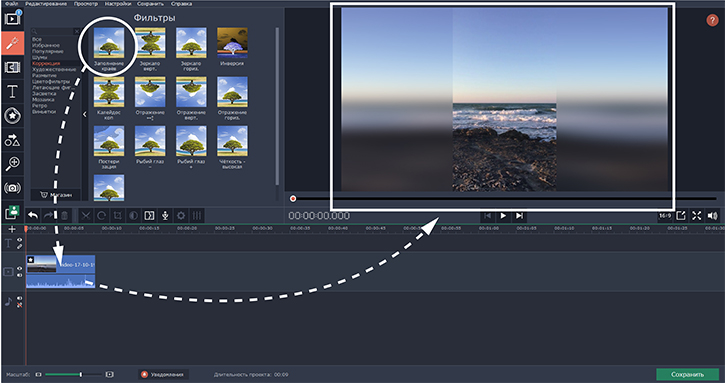Open the Titles tab (T icon)
Image resolution: width=728 pixels, height=383 pixels.
tap(13, 91)
